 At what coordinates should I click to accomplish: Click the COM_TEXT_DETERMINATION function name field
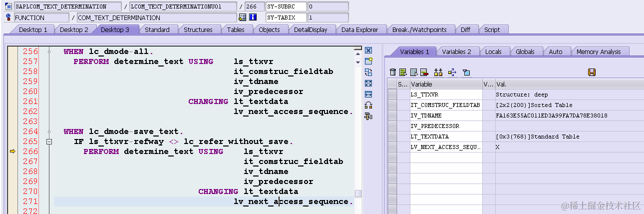tap(156, 17)
